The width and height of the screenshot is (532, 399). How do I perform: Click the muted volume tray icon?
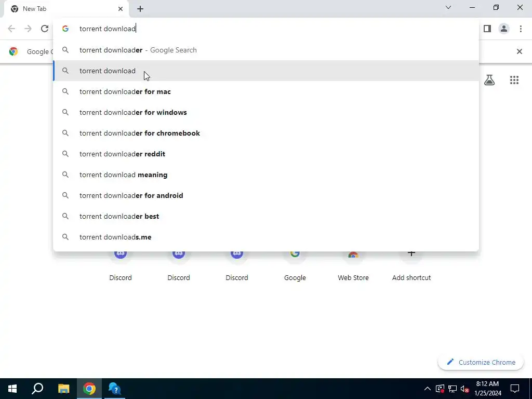[x=464, y=389]
